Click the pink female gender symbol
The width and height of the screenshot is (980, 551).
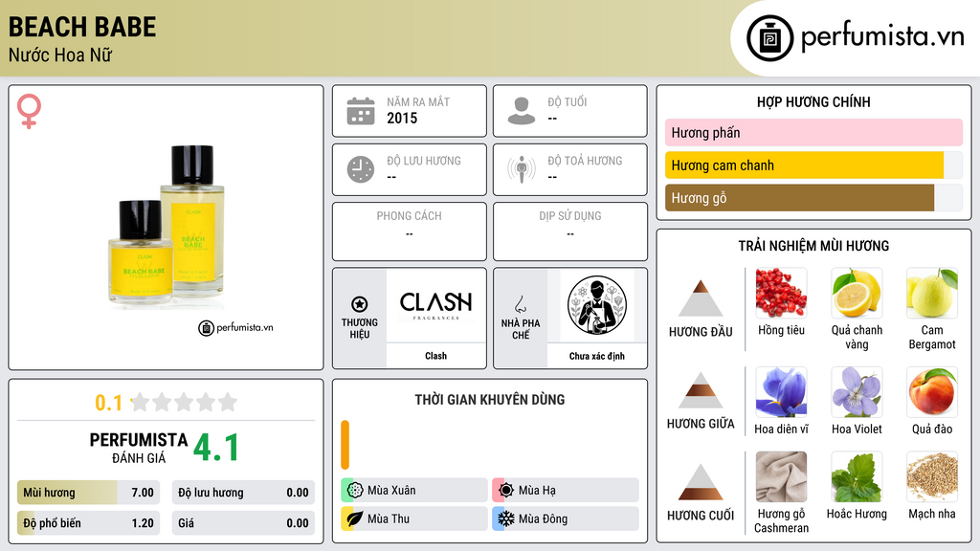click(x=29, y=111)
